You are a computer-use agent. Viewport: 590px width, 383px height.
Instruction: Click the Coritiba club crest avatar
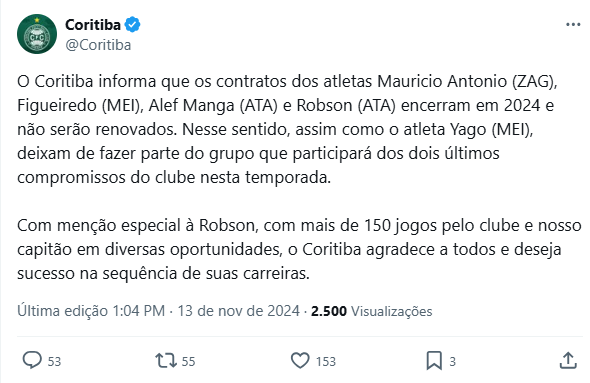point(37,34)
